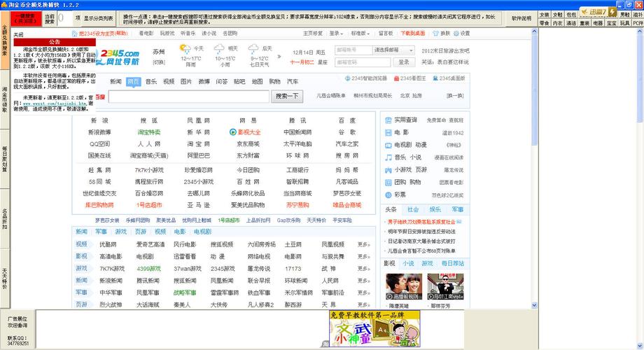The width and height of the screenshot is (644, 350).
Task: Click the red 一键搜索 button
Action: point(26,18)
